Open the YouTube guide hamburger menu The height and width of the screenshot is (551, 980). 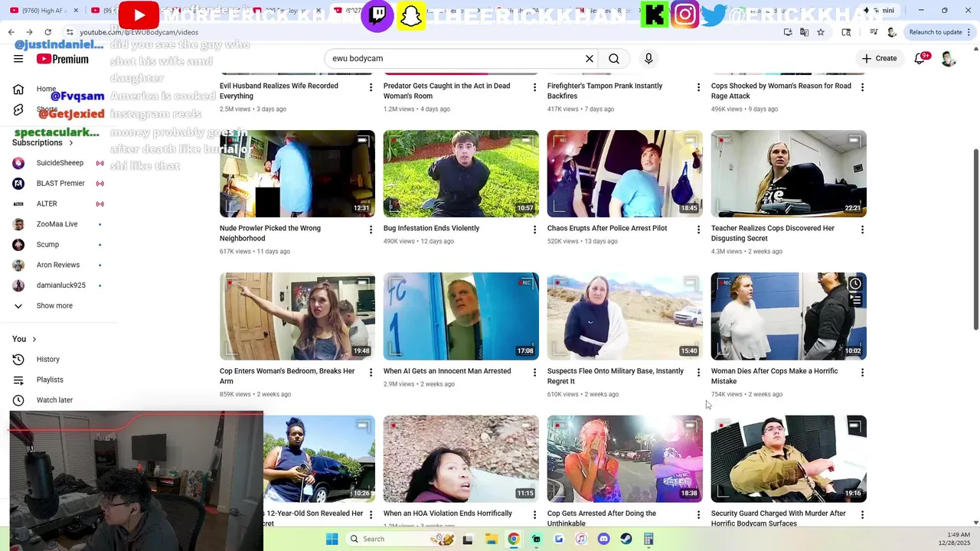coord(18,59)
